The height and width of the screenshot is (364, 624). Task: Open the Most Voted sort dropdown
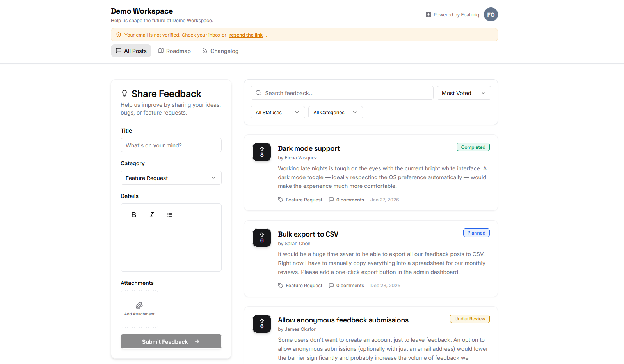[464, 93]
